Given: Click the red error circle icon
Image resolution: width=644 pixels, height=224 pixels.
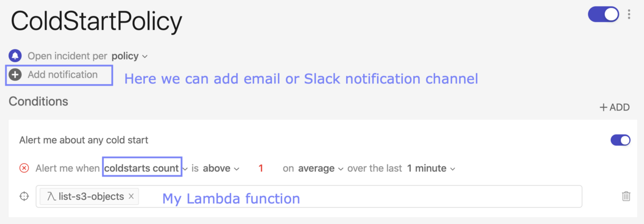Looking at the screenshot, I should pyautogui.click(x=24, y=168).
